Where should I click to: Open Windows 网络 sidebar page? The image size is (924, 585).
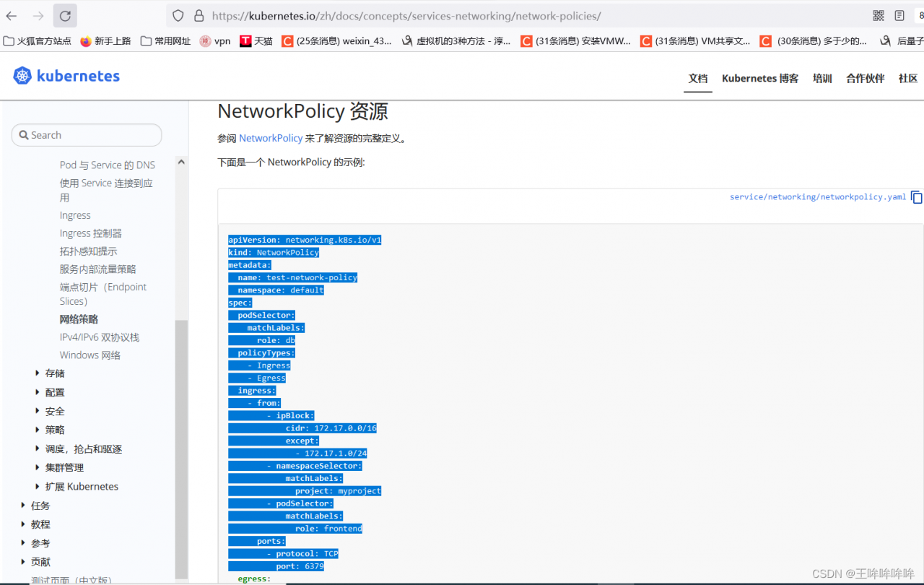click(90, 355)
